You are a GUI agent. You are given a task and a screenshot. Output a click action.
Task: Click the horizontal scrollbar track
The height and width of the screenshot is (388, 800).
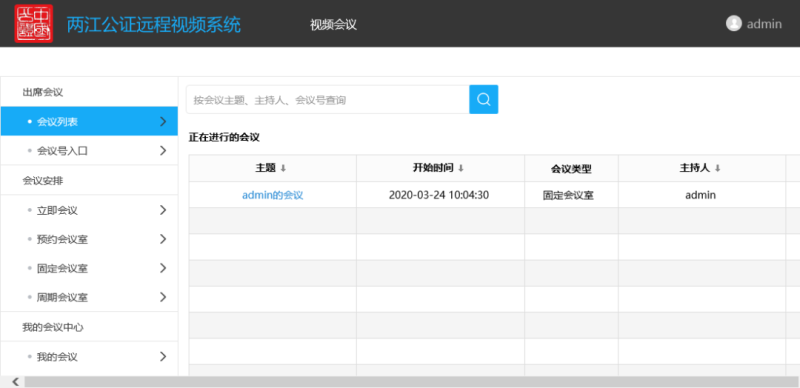click(x=411, y=382)
